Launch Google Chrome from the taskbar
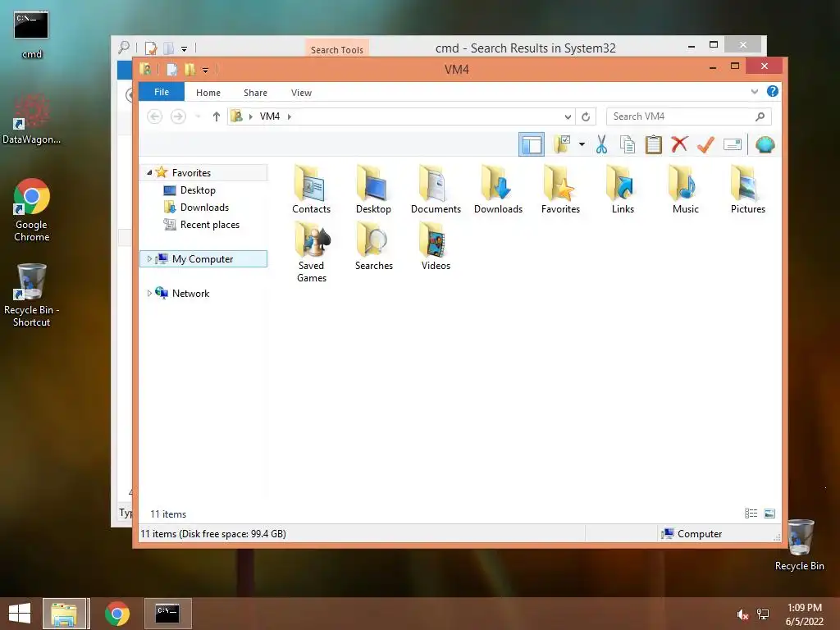 click(116, 614)
